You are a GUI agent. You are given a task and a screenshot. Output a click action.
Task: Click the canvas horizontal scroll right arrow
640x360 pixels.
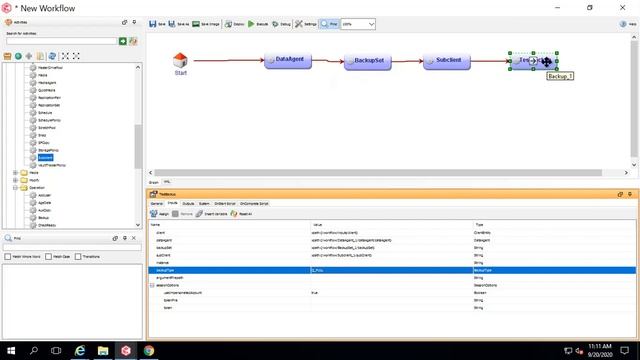tap(626, 173)
